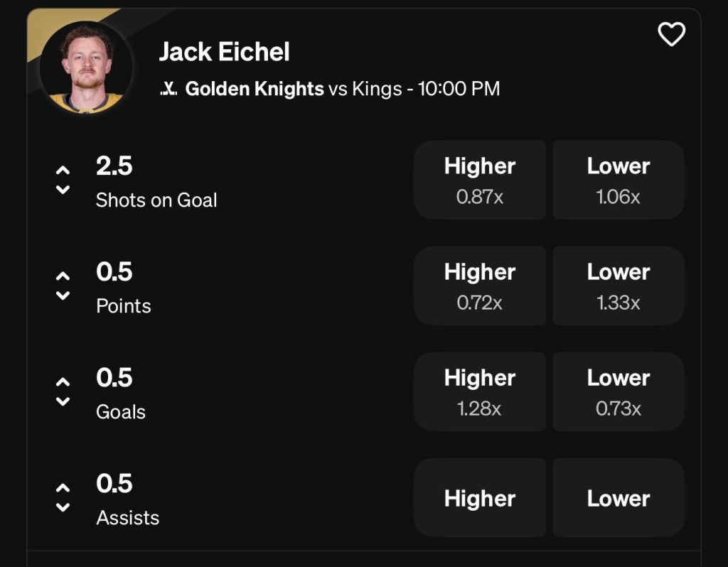The height and width of the screenshot is (567, 728).
Task: Pick Lower for Shots on Goal 1.06x
Action: [618, 179]
